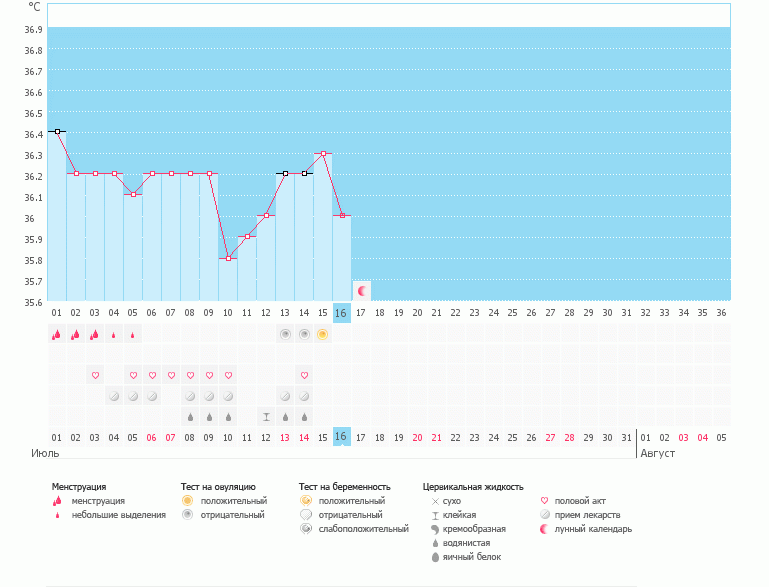Viewport: 769px width, 587px height.
Task: Click the heart icon on day 14
Action: [x=304, y=375]
